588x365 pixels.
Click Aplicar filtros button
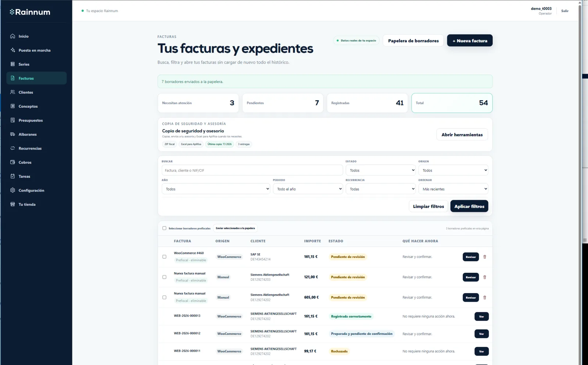(469, 206)
